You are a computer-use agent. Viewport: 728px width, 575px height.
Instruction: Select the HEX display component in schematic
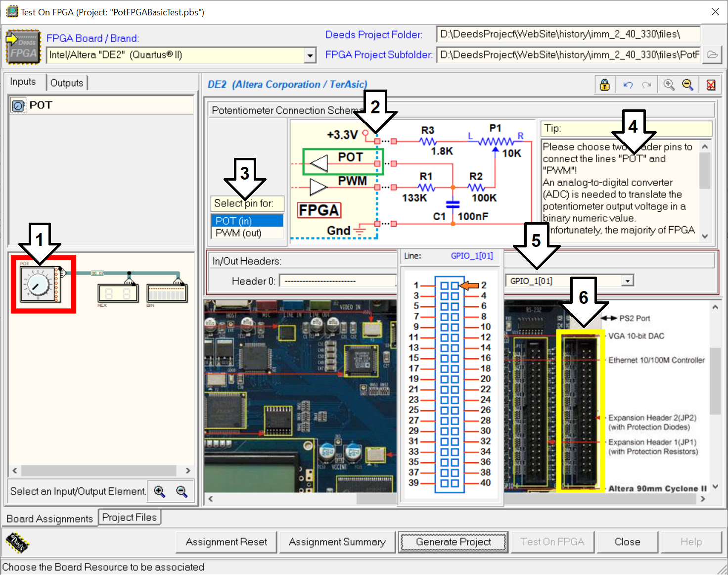click(x=118, y=293)
